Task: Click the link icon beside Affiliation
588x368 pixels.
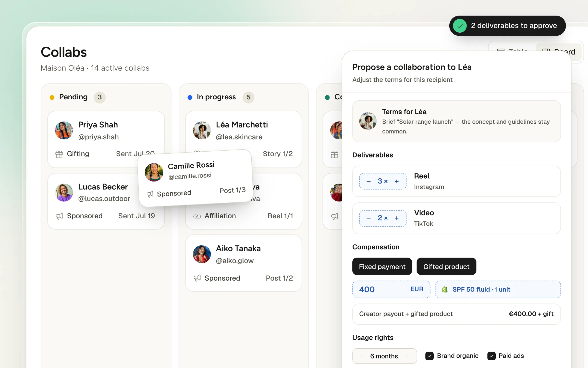Action: click(197, 216)
